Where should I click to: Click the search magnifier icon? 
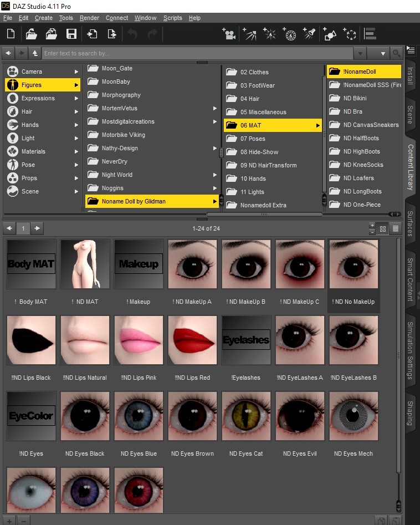pyautogui.click(x=396, y=53)
